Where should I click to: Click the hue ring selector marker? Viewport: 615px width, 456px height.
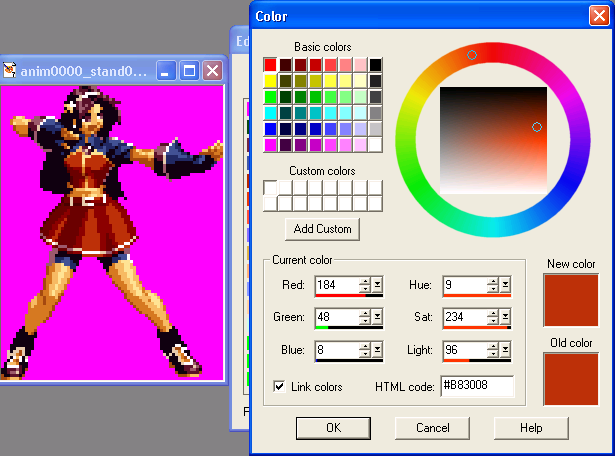click(472, 55)
